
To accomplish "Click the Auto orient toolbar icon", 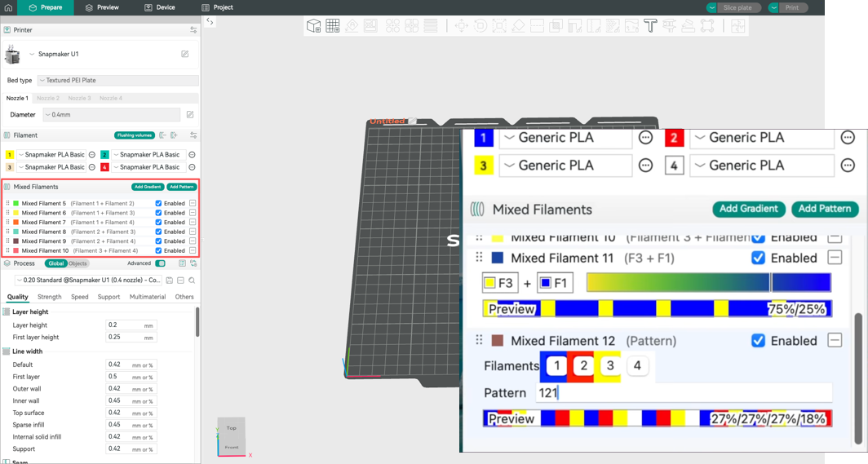I will coord(352,26).
